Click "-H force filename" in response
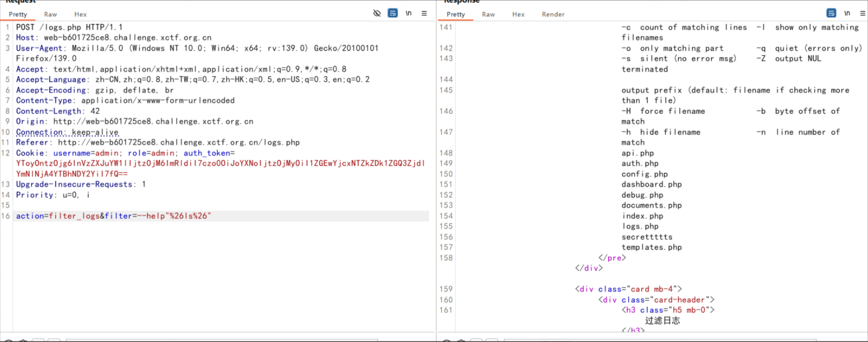868x342 pixels. tap(663, 111)
